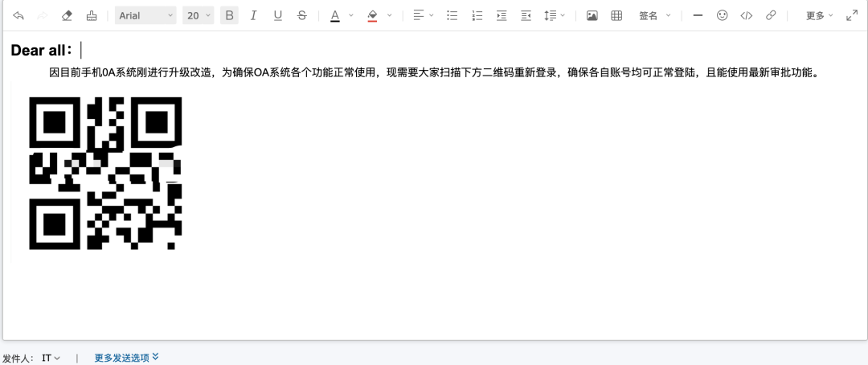Insert a code block
This screenshot has width=868, height=365.
click(746, 15)
